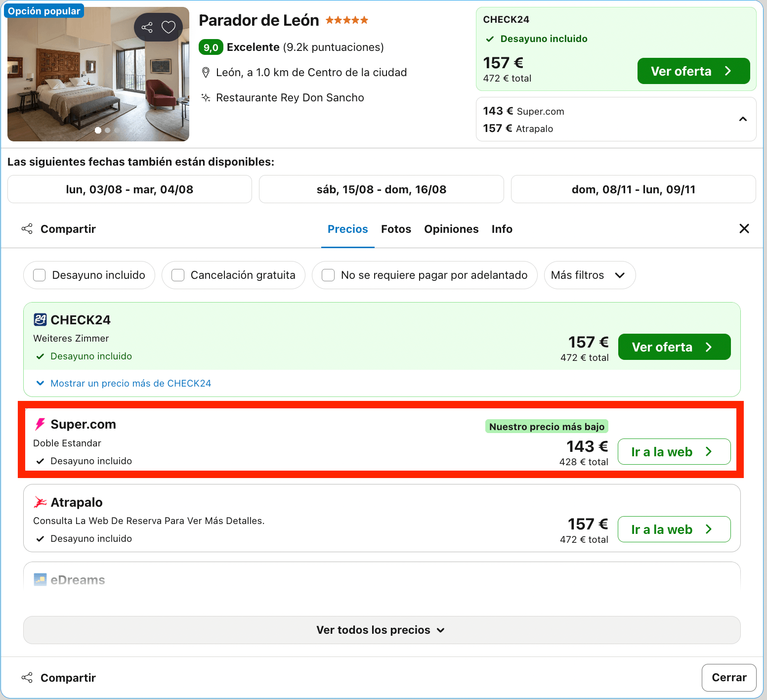Click the Nuestro precio más bajo badge
This screenshot has width=767, height=700.
point(547,426)
